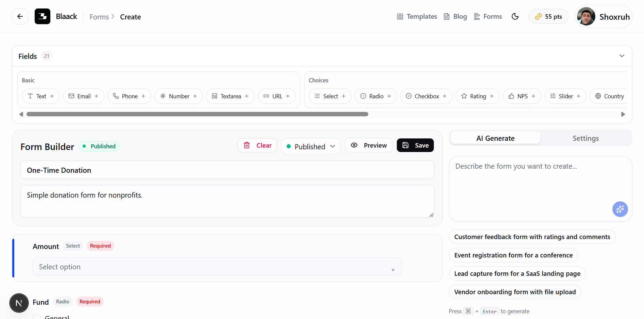Image resolution: width=644 pixels, height=319 pixels.
Task: Add a Radio choice field
Action: [376, 96]
